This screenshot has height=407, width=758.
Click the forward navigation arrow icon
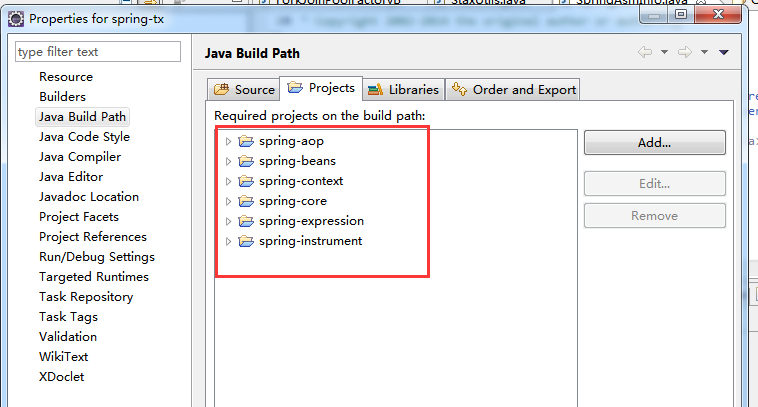click(685, 52)
